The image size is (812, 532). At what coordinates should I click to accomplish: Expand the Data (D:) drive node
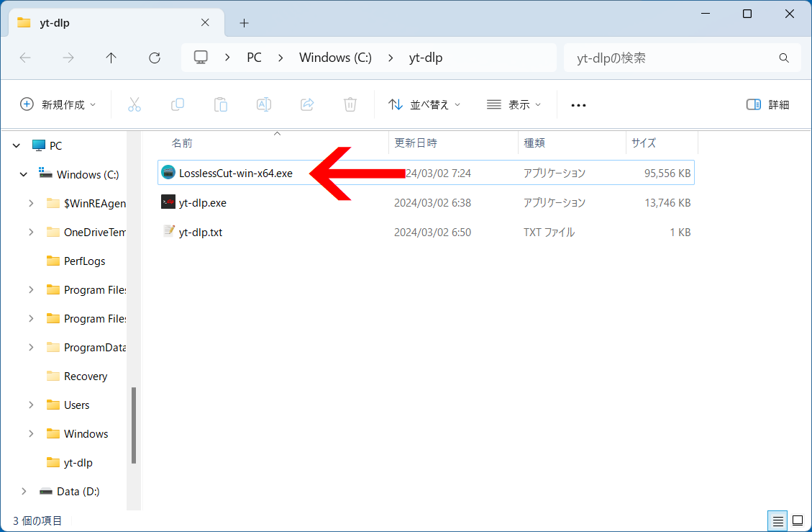24,491
